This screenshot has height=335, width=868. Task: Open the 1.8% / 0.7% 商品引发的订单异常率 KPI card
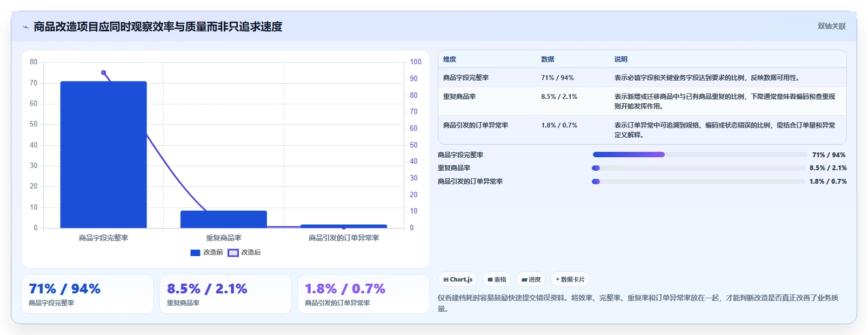364,294
